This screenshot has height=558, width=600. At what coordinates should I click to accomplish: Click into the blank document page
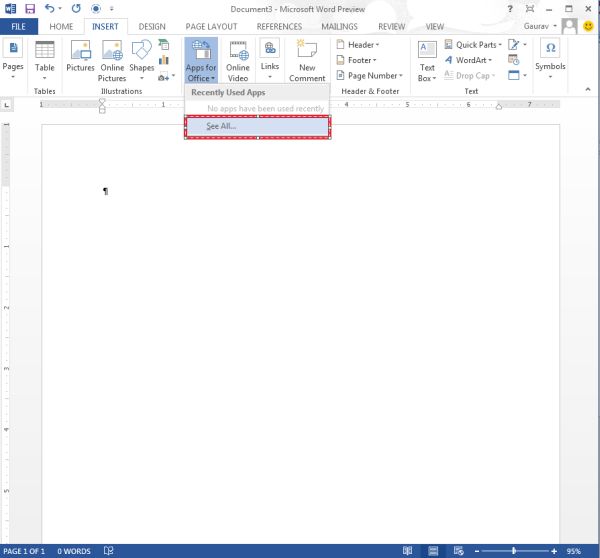pyautogui.click(x=300, y=333)
